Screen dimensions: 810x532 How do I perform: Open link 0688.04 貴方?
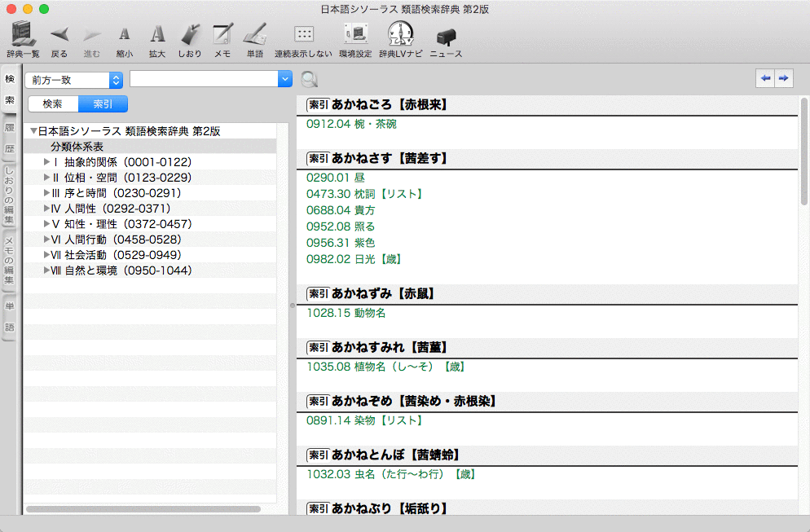(x=341, y=210)
